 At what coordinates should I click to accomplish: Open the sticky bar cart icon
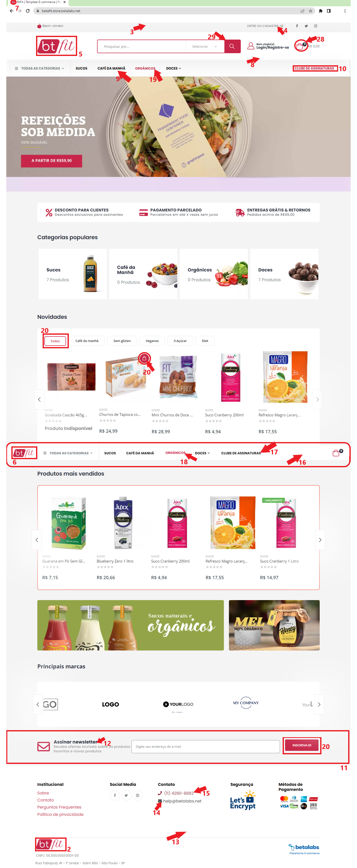click(x=336, y=453)
